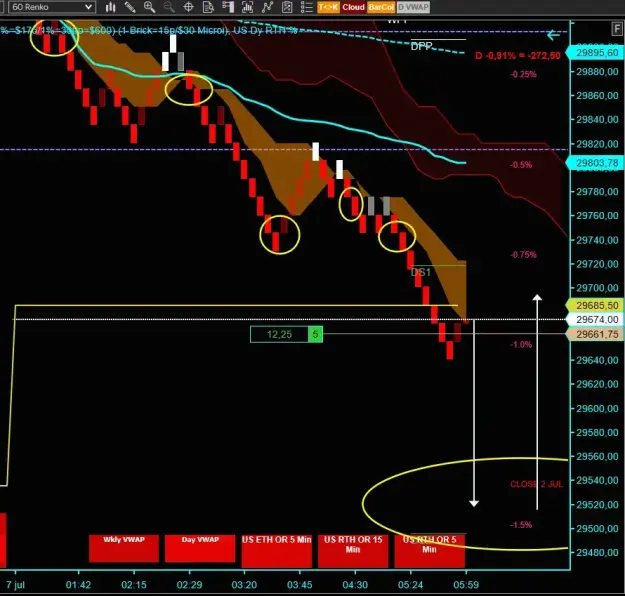Click the zoom out magnifier icon
Image resolution: width=625 pixels, height=596 pixels.
point(169,7)
